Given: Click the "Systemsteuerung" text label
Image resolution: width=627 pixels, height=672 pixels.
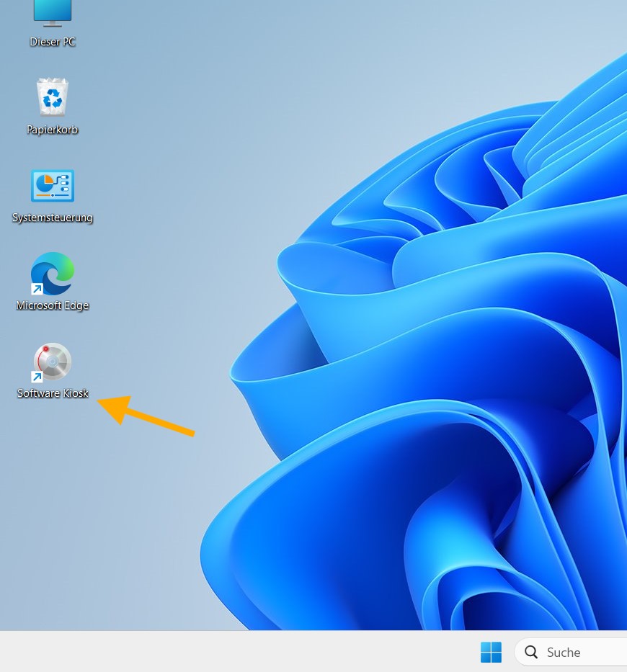Looking at the screenshot, I should tap(53, 218).
